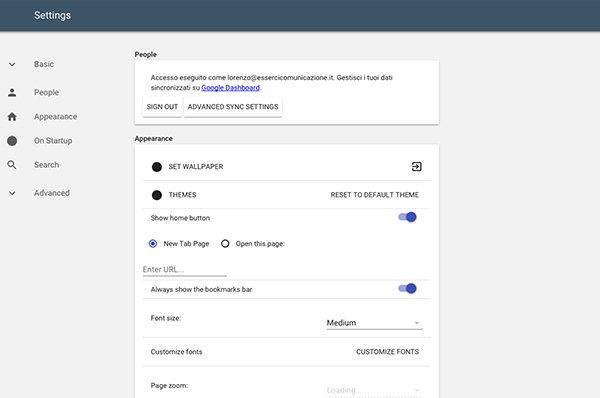This screenshot has height=398, width=600.
Task: Open Advanced Sync Settings
Action: tap(233, 107)
